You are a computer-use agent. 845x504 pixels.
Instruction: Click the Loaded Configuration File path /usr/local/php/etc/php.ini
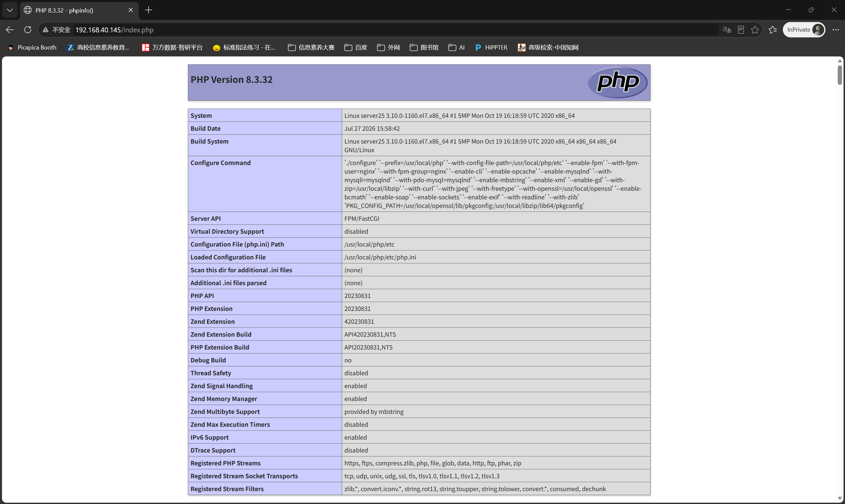[380, 257]
